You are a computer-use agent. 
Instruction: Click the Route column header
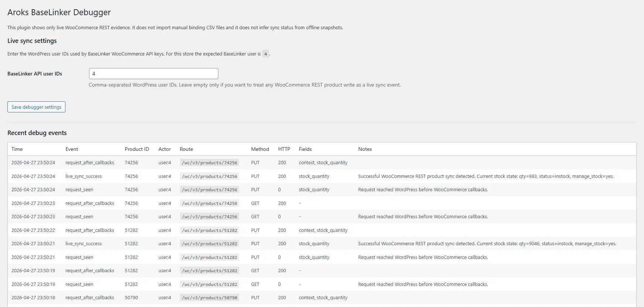coord(186,149)
